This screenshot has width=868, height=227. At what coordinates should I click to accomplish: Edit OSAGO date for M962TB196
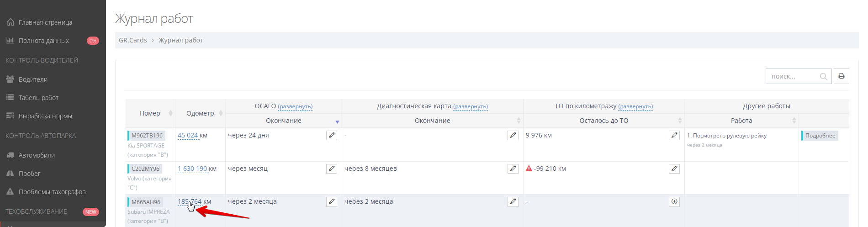(332, 136)
